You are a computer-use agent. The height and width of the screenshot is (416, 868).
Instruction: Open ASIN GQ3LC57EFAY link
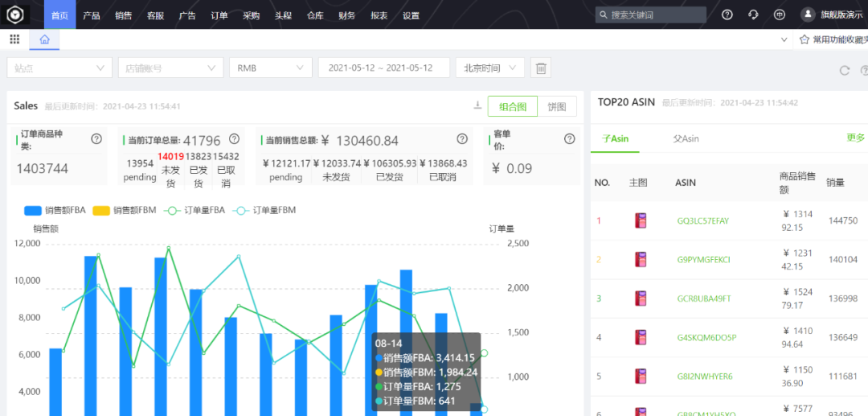tap(703, 220)
